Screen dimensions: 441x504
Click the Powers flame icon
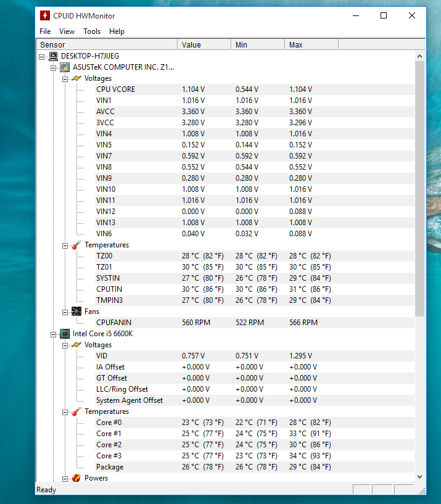(x=76, y=478)
